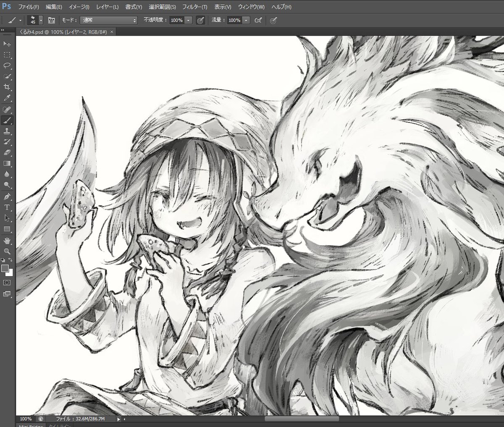This screenshot has height=427, width=504.
Task: Select the Brush tool in toolbox
Action: coord(7,121)
